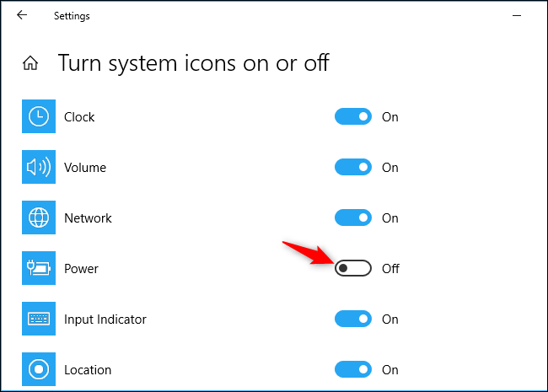
Task: Disable the Volume toggle switch
Action: click(353, 168)
